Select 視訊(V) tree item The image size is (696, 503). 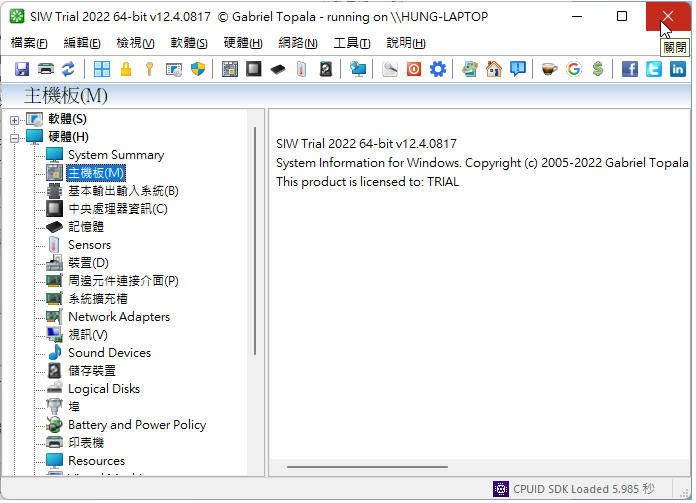[87, 335]
